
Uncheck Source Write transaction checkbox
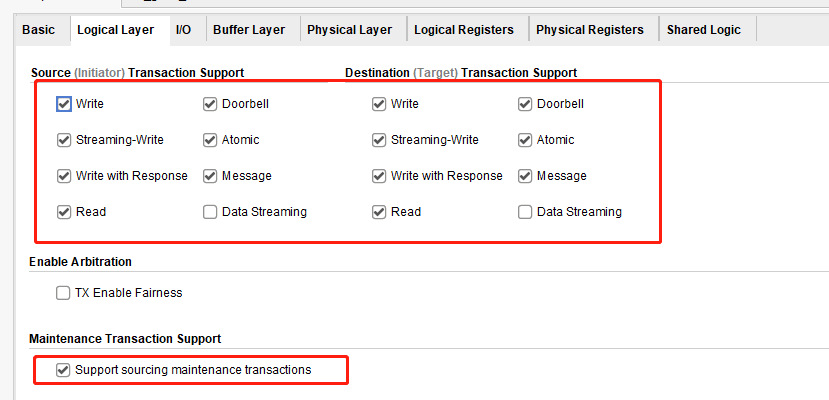tap(64, 104)
